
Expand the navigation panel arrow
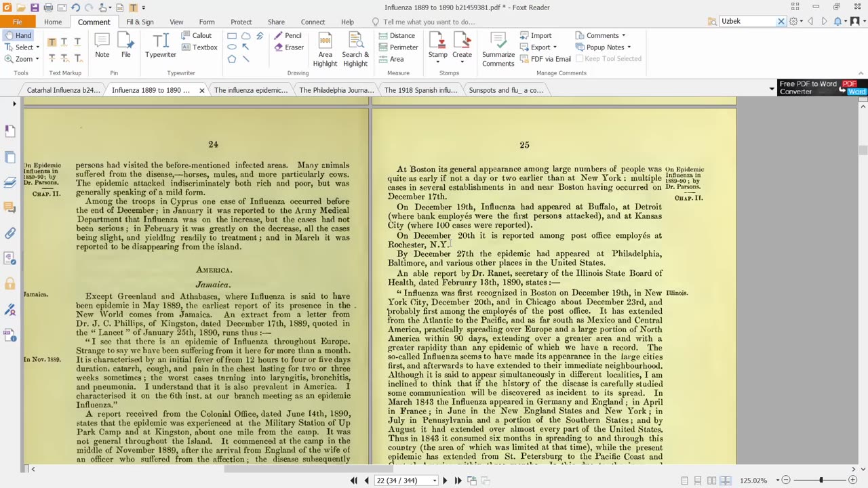pyautogui.click(x=14, y=104)
